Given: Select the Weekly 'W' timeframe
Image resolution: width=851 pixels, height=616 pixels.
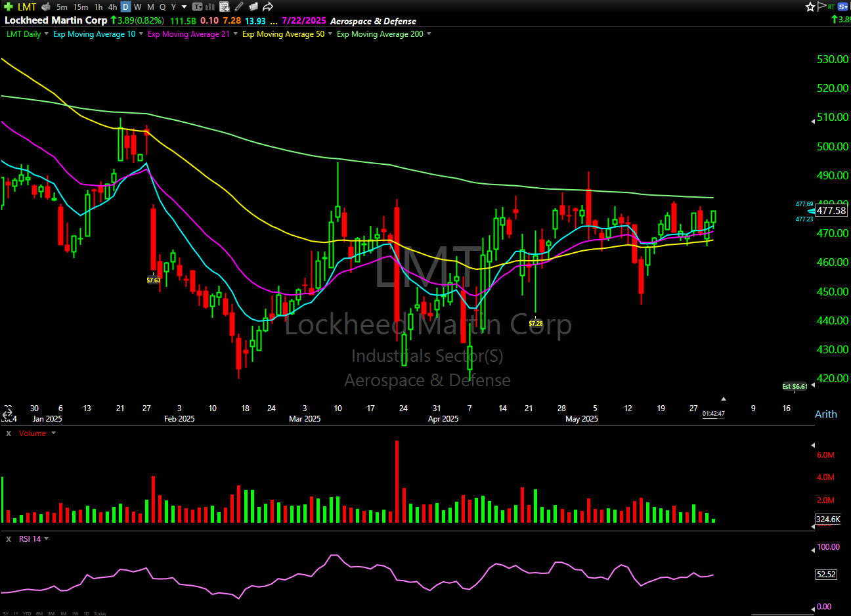Looking at the screenshot, I should pos(137,7).
